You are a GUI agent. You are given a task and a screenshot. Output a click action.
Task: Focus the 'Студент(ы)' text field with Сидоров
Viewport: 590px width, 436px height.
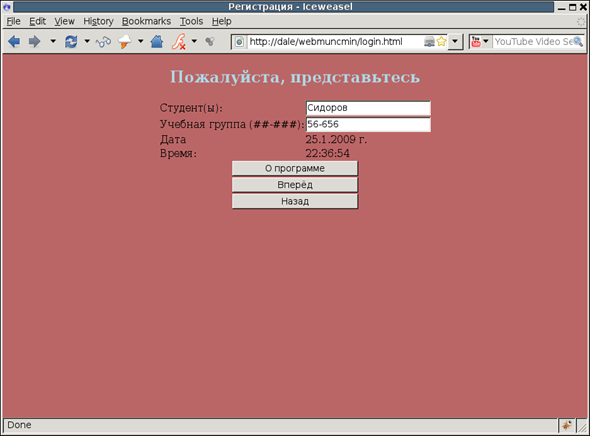[x=368, y=108]
